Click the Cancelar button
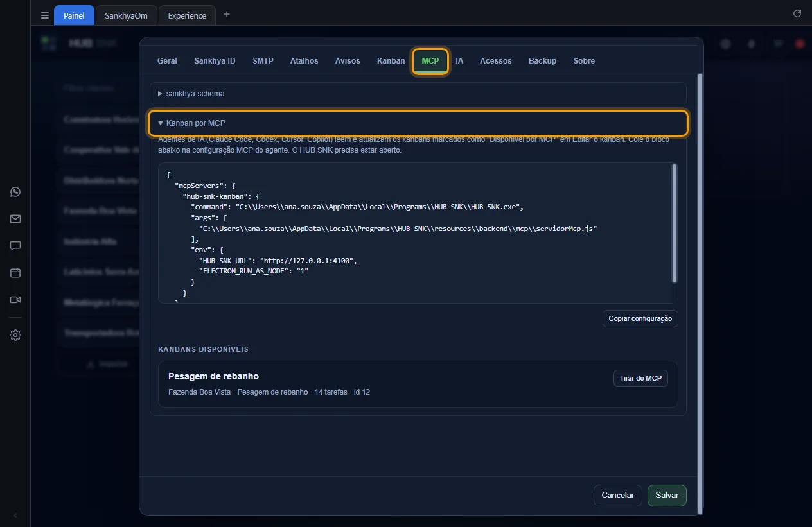The width and height of the screenshot is (812, 527). click(617, 496)
